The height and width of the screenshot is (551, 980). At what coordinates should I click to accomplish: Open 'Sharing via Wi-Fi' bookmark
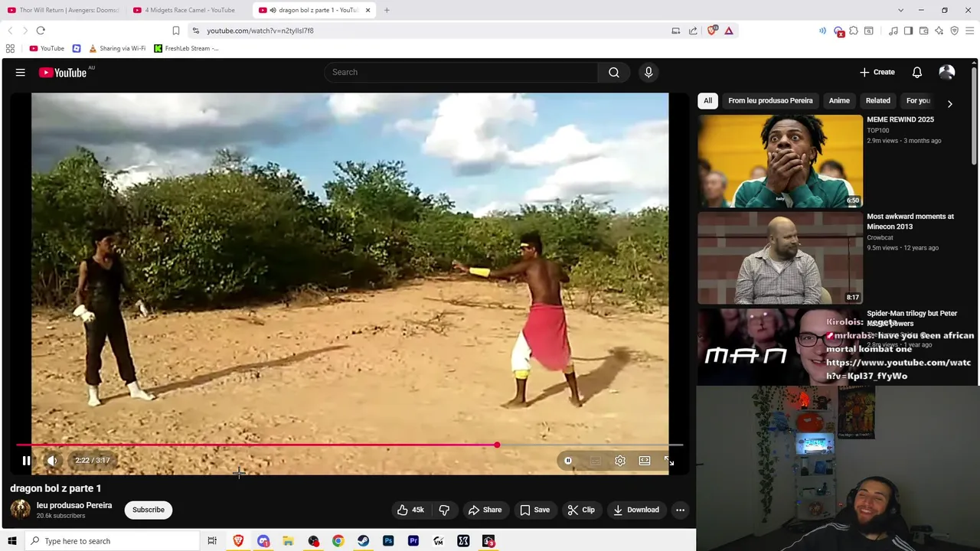[x=117, y=48]
